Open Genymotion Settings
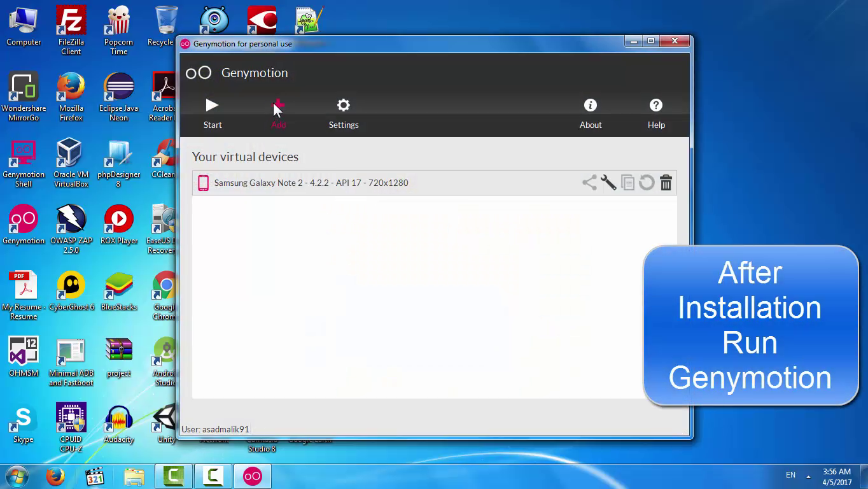868x489 pixels. coord(344,114)
